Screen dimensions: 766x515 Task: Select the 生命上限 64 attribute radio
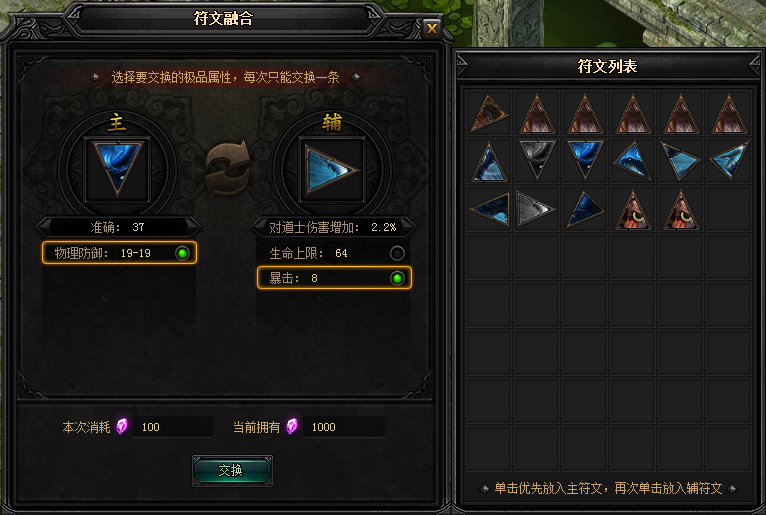point(397,253)
